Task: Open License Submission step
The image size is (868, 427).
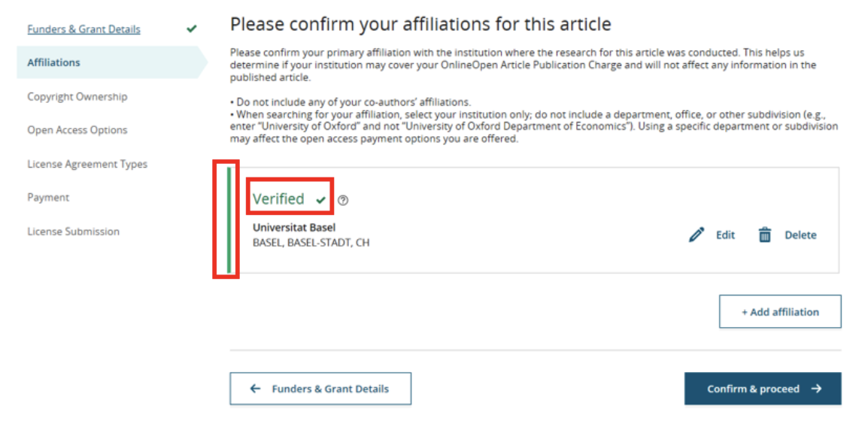Action: click(73, 232)
